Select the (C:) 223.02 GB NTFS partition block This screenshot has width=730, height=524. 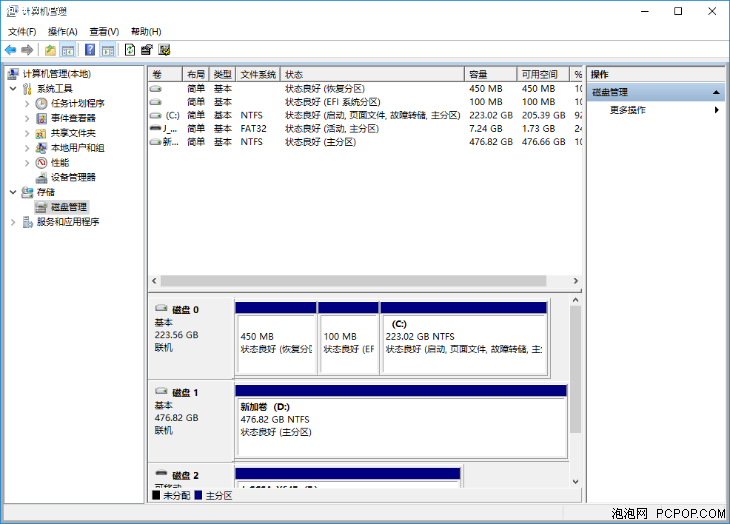click(x=464, y=338)
